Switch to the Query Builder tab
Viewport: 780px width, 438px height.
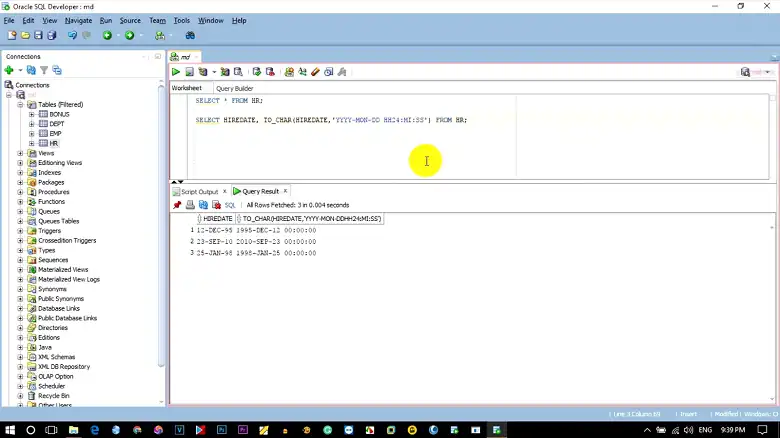coord(234,88)
